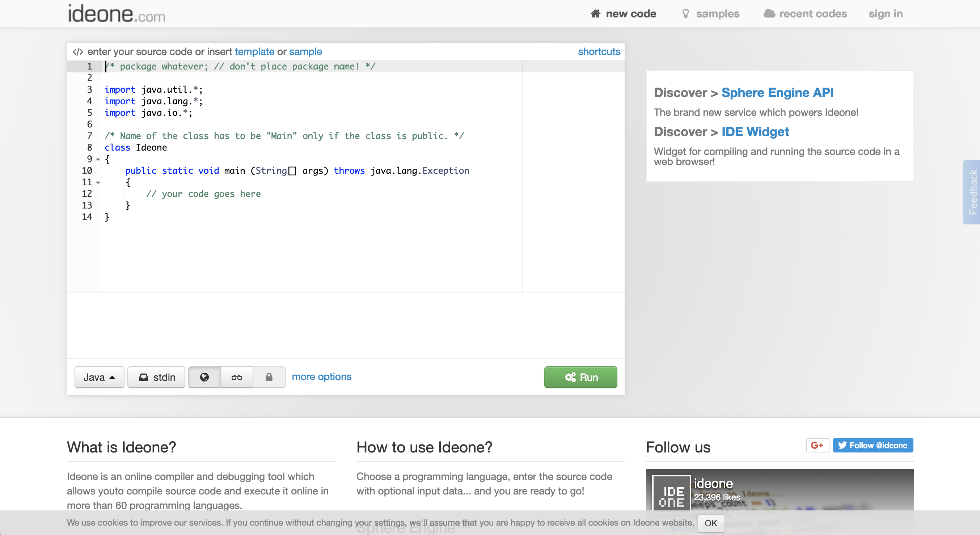The image size is (980, 535).
Task: Click the cloud icon beside recent codes
Action: point(769,13)
